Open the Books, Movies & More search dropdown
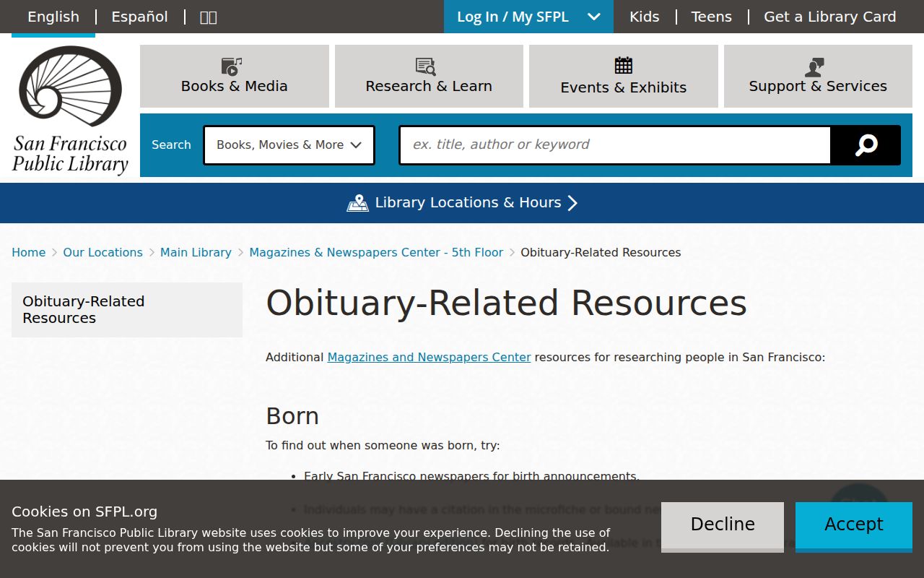The height and width of the screenshot is (578, 924). [x=289, y=145]
